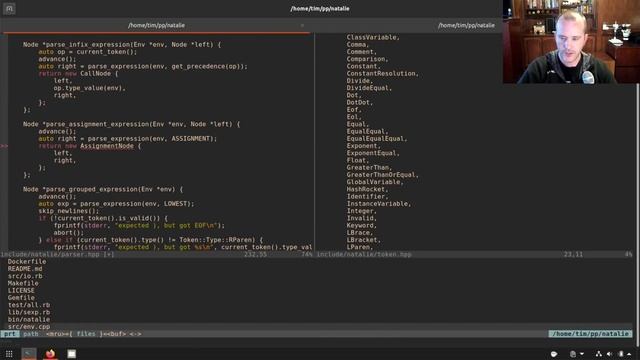Open the clipboard tray icon

point(573,354)
